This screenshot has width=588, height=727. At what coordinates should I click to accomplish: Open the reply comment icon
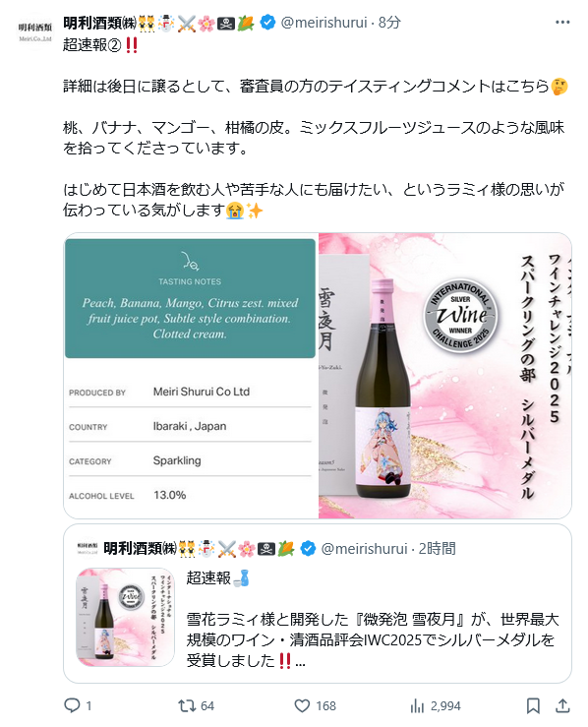click(72, 705)
